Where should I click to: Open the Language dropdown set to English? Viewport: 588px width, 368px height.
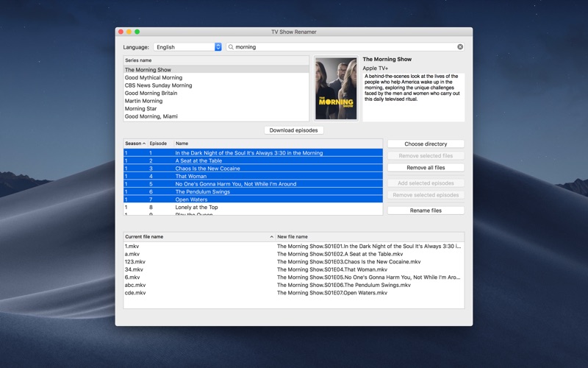(x=187, y=47)
